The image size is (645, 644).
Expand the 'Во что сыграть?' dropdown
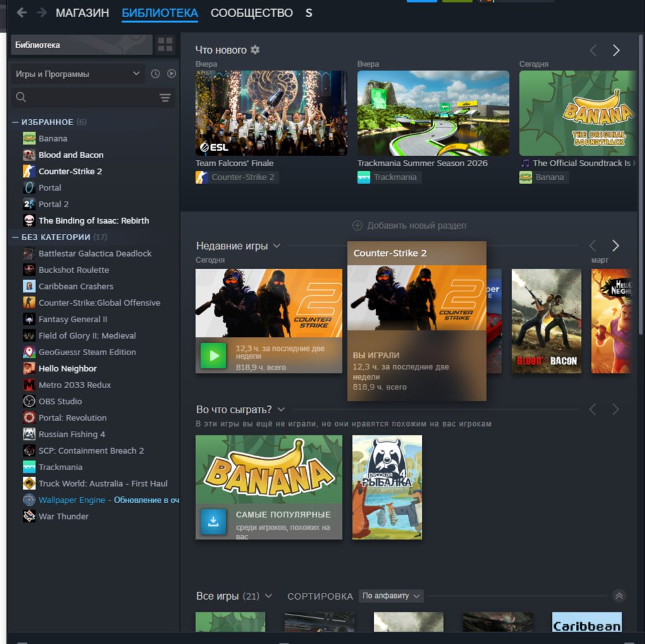(x=281, y=410)
